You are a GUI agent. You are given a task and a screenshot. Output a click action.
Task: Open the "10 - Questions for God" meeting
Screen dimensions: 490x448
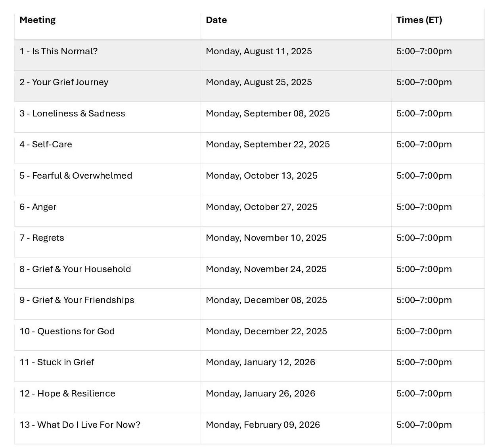click(67, 332)
